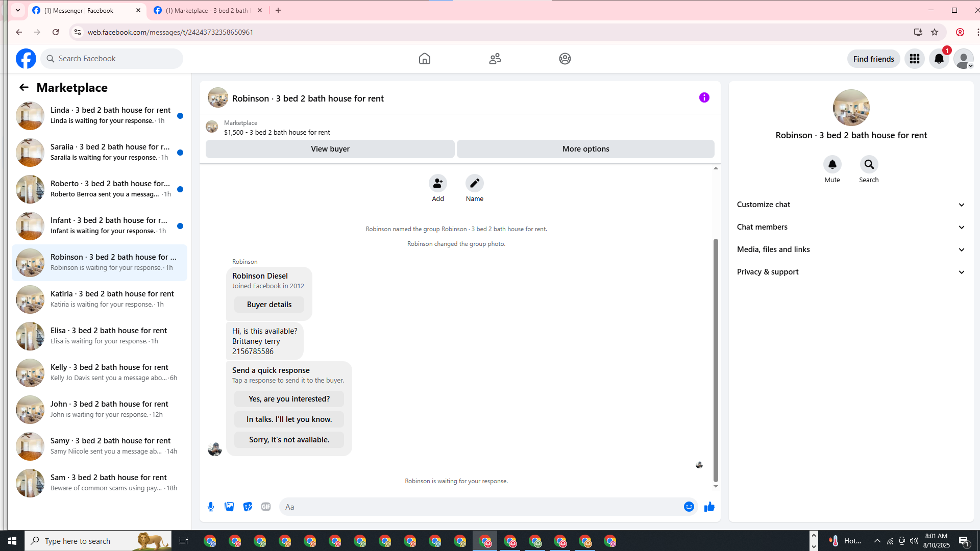
Task: Click the Add people icon
Action: pos(437,183)
